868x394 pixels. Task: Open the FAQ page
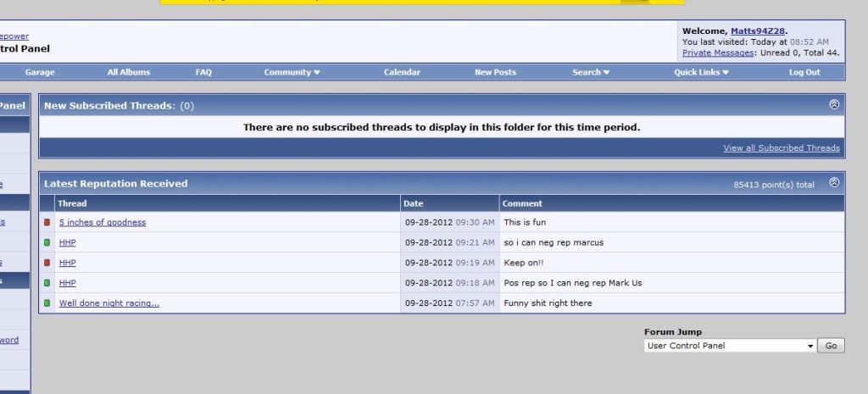(x=203, y=73)
